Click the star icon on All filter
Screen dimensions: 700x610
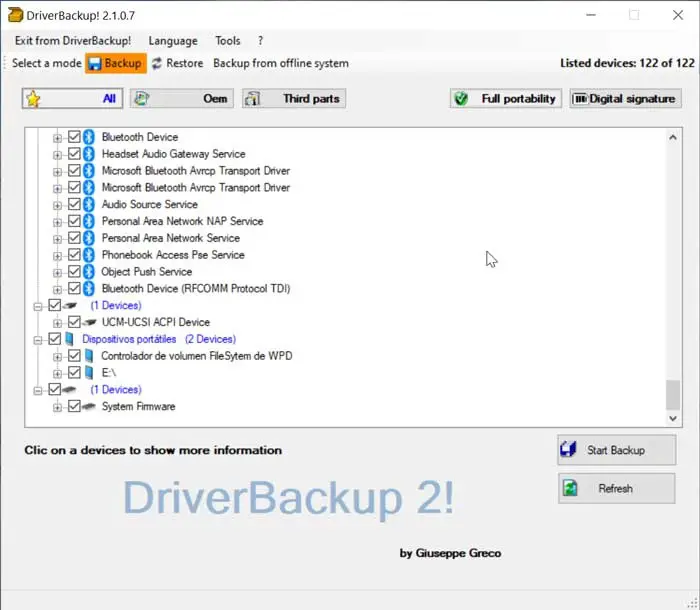pyautogui.click(x=33, y=99)
